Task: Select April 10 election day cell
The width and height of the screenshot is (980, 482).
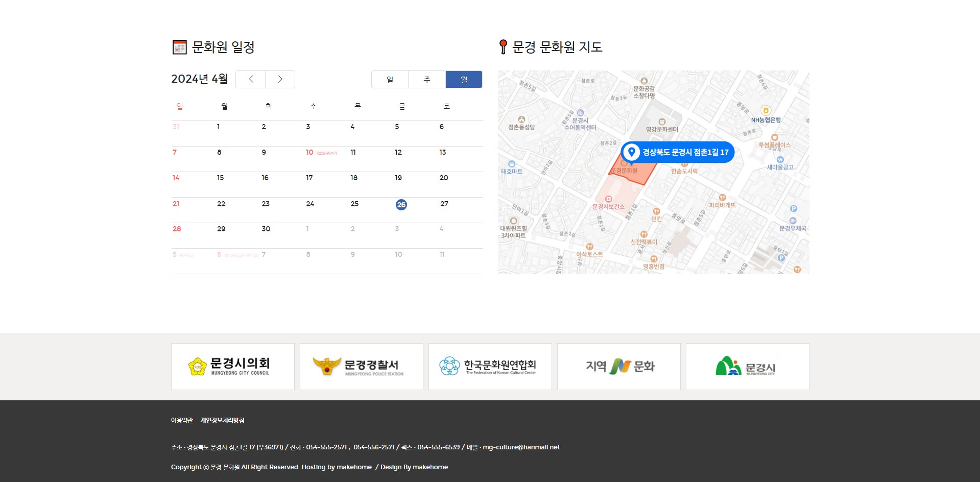Action: [327, 159]
